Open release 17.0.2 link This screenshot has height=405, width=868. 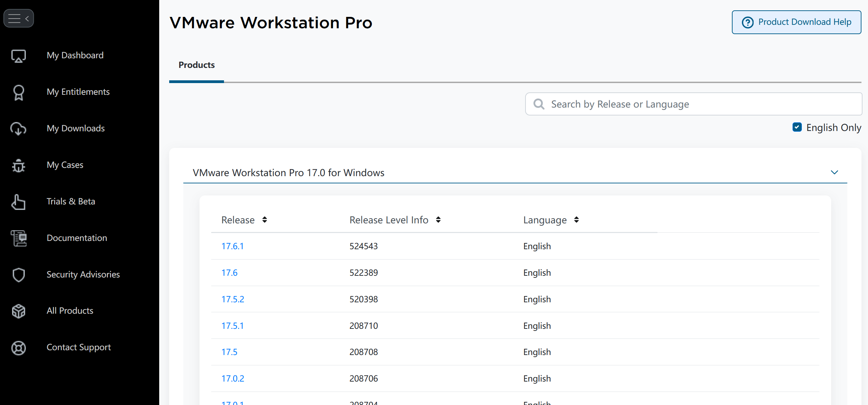click(233, 378)
